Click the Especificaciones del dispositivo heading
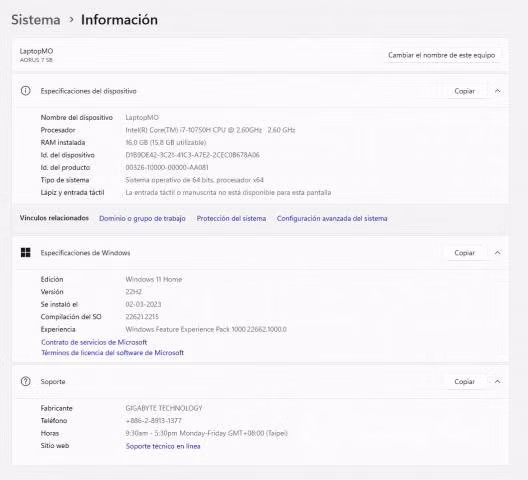The image size is (528, 480). [x=89, y=91]
